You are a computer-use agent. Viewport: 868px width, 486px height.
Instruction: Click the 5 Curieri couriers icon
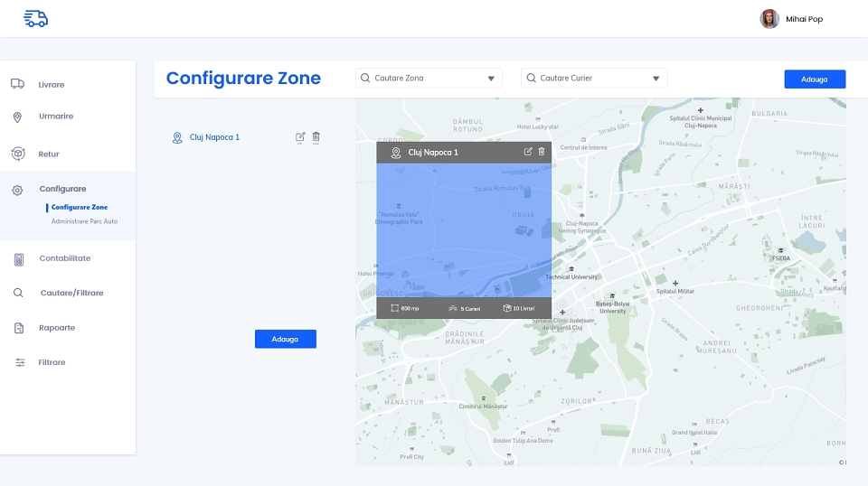click(x=453, y=309)
